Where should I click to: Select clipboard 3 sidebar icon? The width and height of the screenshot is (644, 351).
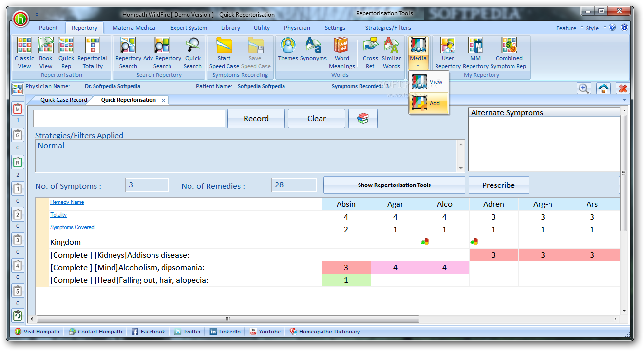[x=18, y=240]
